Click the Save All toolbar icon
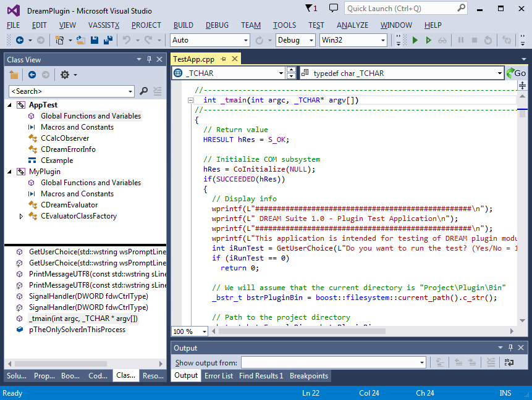 pyautogui.click(x=108, y=40)
